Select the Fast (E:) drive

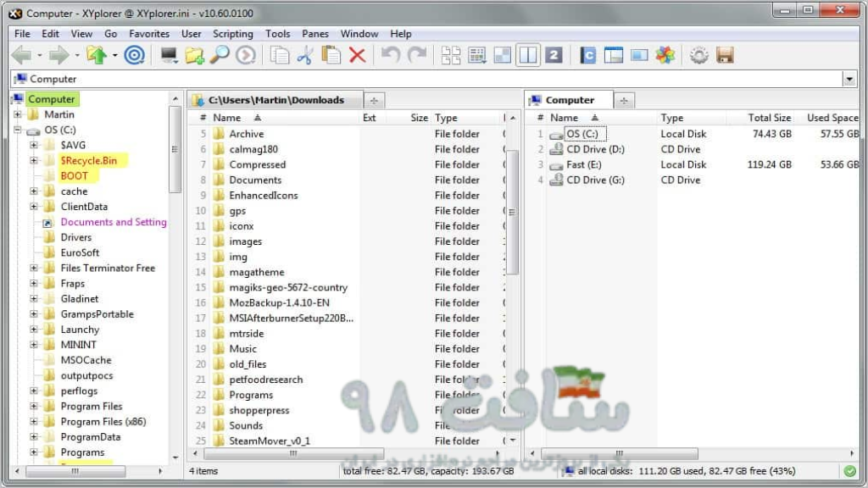click(583, 164)
